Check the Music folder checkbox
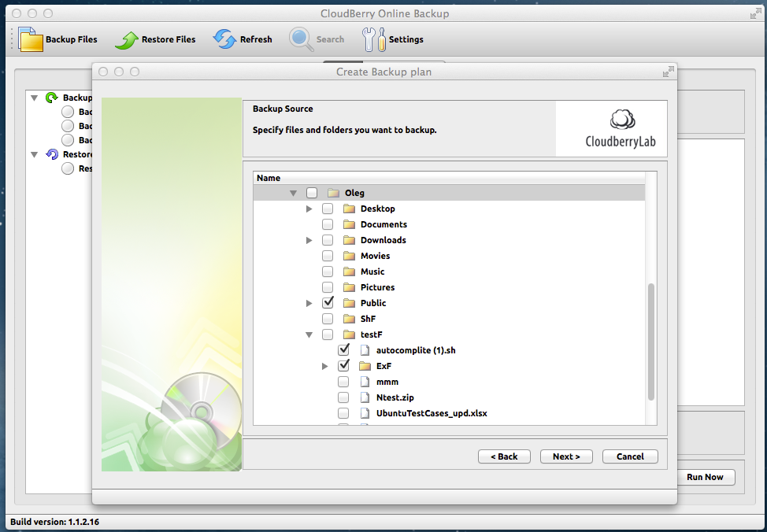767x532 pixels. coord(328,271)
